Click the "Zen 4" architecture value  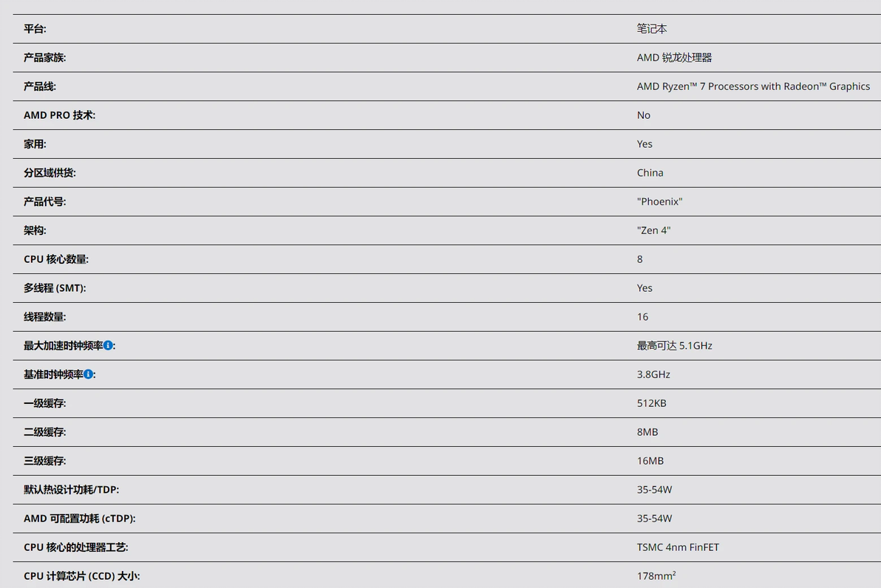coord(653,230)
